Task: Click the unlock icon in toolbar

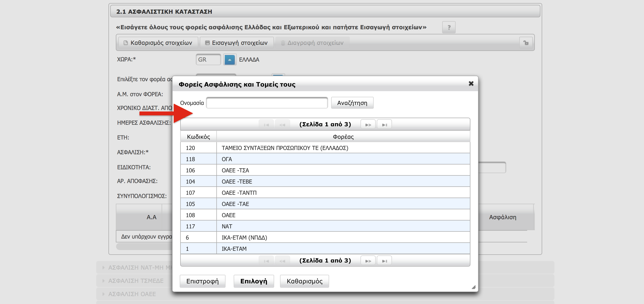Action: 526,43
